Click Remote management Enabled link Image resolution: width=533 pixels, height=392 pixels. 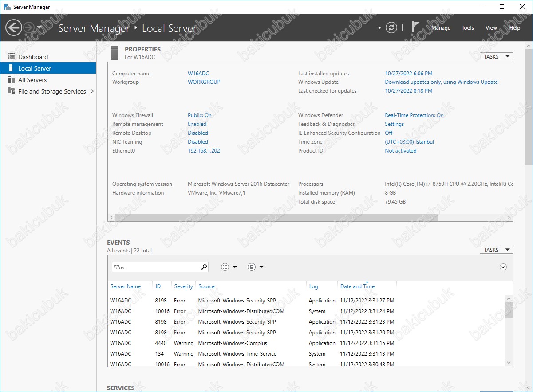[197, 124]
